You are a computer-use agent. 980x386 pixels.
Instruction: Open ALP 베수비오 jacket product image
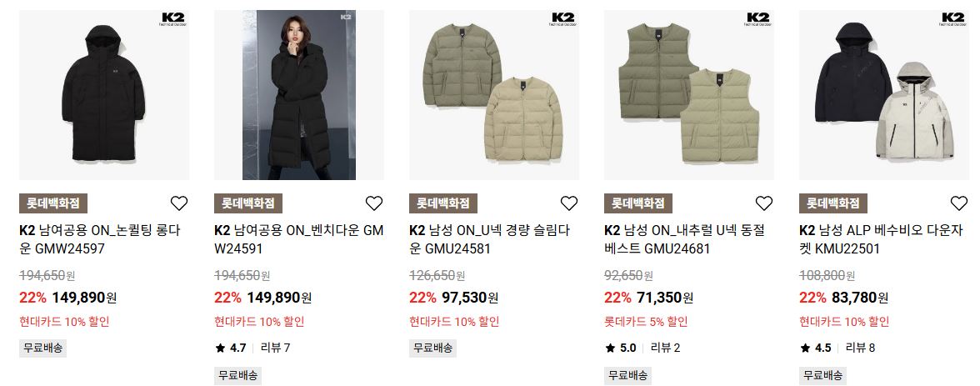coord(884,95)
